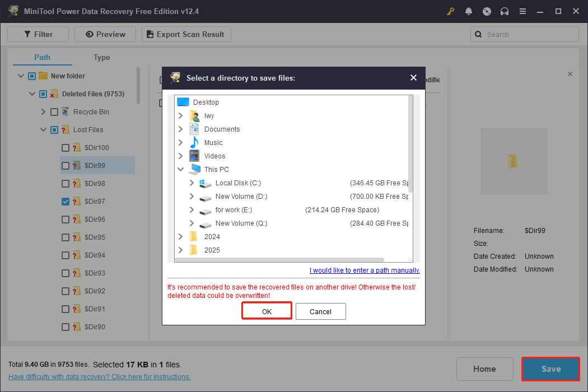Click OK in the save dialog
This screenshot has width=588, height=392.
(x=267, y=311)
